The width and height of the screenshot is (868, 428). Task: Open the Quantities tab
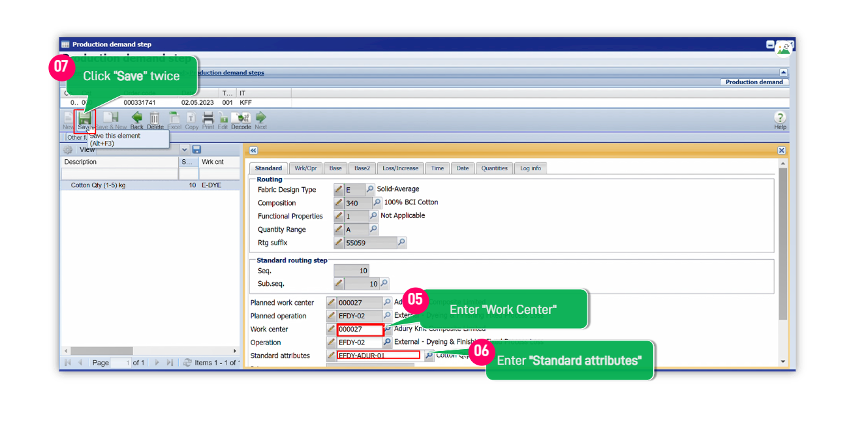point(494,168)
